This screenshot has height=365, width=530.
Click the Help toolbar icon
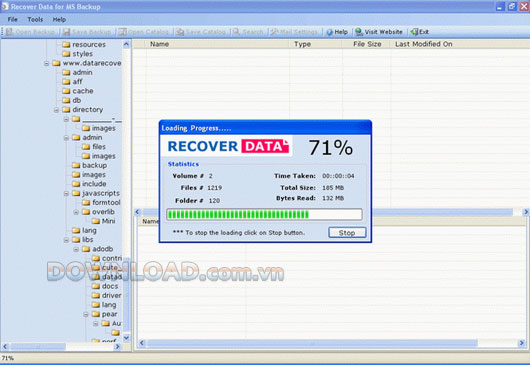pos(330,32)
